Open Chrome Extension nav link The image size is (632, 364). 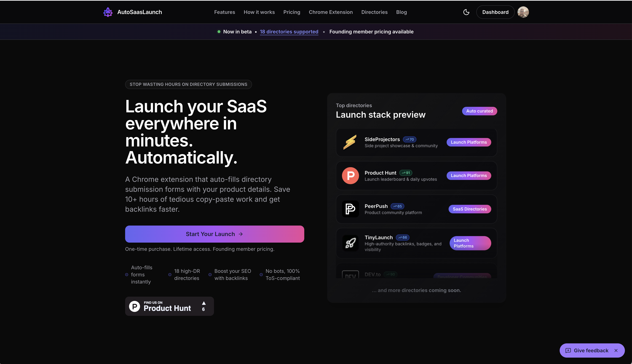331,12
